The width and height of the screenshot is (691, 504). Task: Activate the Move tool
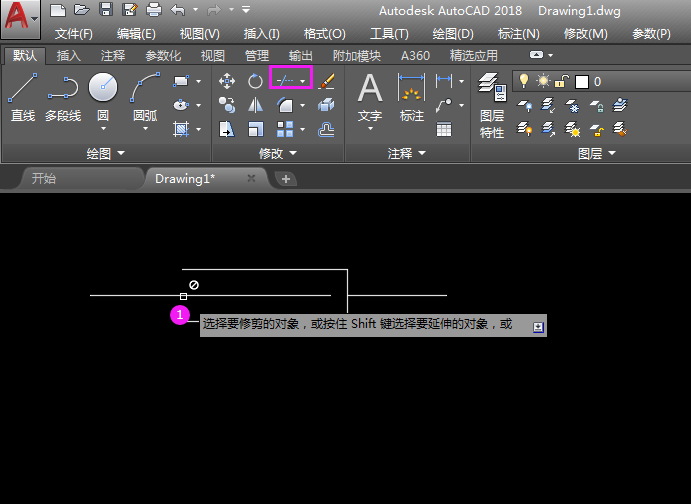tap(227, 81)
